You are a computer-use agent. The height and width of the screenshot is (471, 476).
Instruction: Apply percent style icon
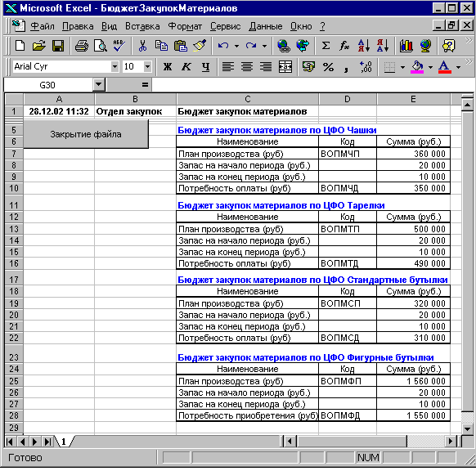pyautogui.click(x=328, y=66)
